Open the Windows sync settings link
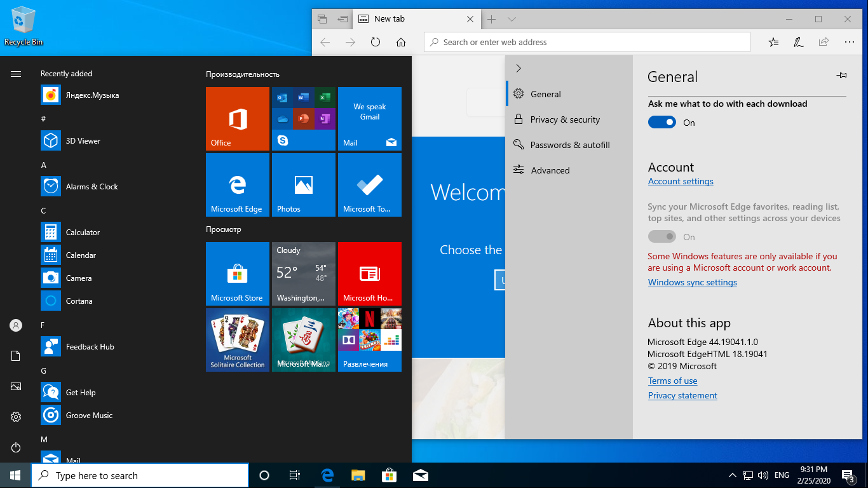 pyautogui.click(x=692, y=282)
